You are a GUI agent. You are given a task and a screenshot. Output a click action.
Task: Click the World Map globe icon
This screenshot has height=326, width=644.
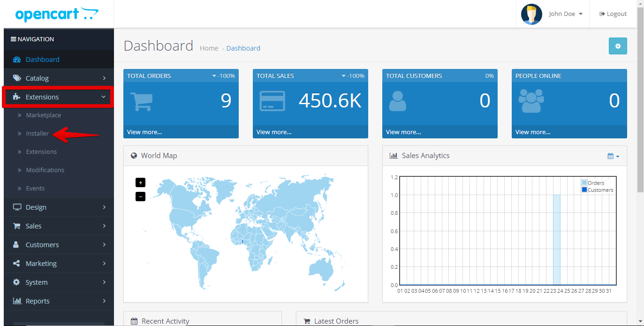pyautogui.click(x=134, y=156)
